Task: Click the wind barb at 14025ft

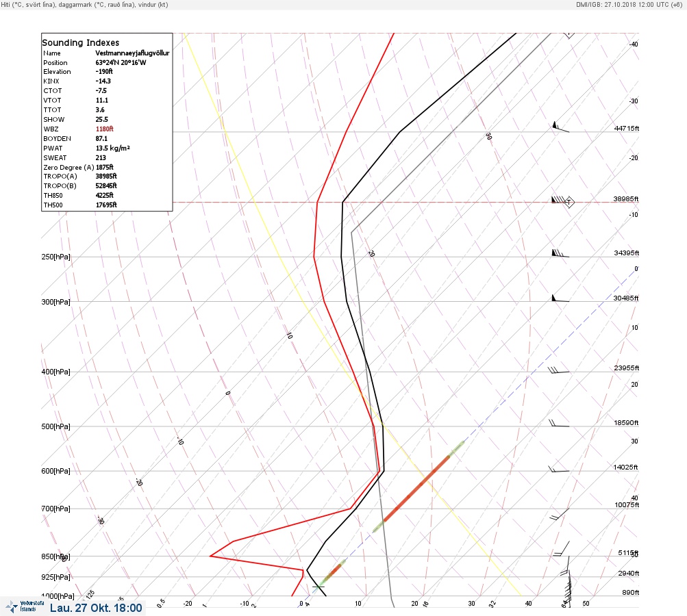Action: (x=559, y=470)
